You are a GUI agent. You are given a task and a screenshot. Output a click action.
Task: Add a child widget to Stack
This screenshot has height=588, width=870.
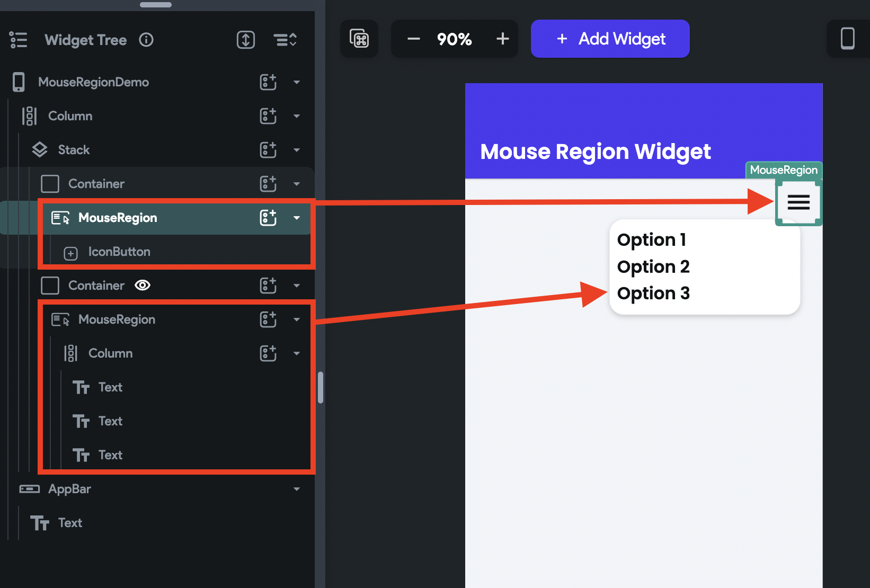coord(269,150)
